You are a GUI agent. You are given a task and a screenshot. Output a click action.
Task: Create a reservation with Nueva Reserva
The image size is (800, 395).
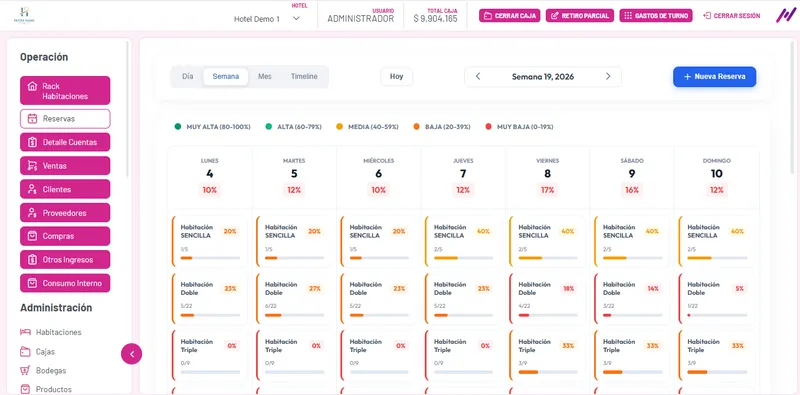click(714, 77)
